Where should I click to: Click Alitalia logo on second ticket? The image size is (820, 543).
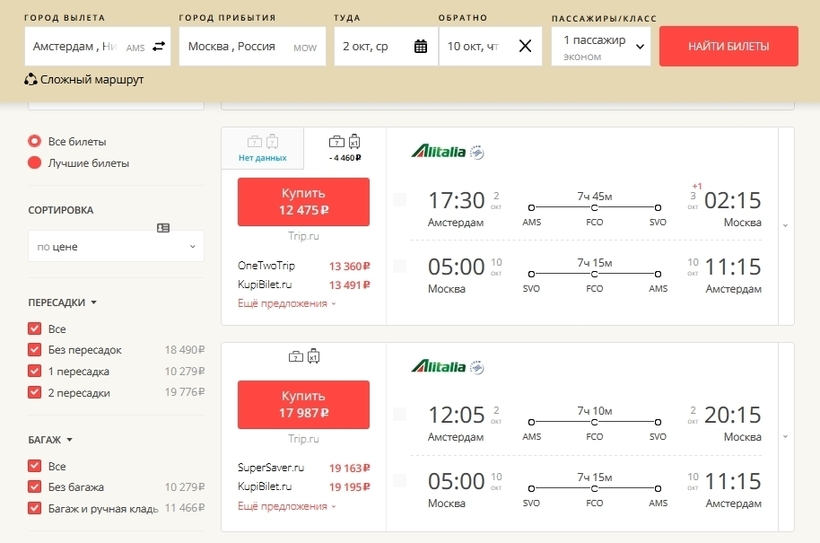438,367
